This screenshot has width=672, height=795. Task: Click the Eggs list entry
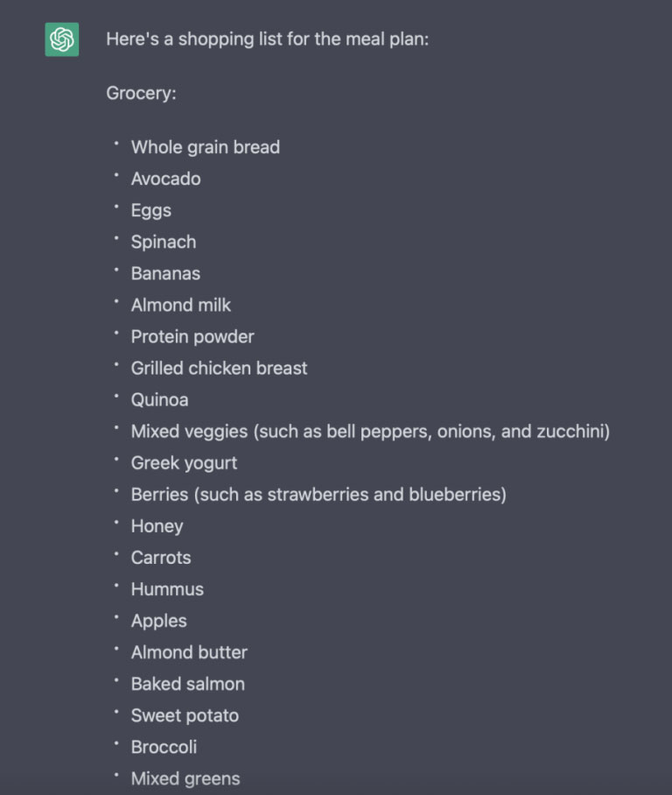151,210
